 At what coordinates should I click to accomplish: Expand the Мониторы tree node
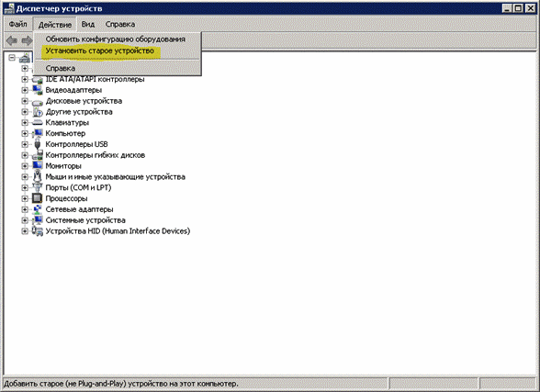(x=25, y=166)
